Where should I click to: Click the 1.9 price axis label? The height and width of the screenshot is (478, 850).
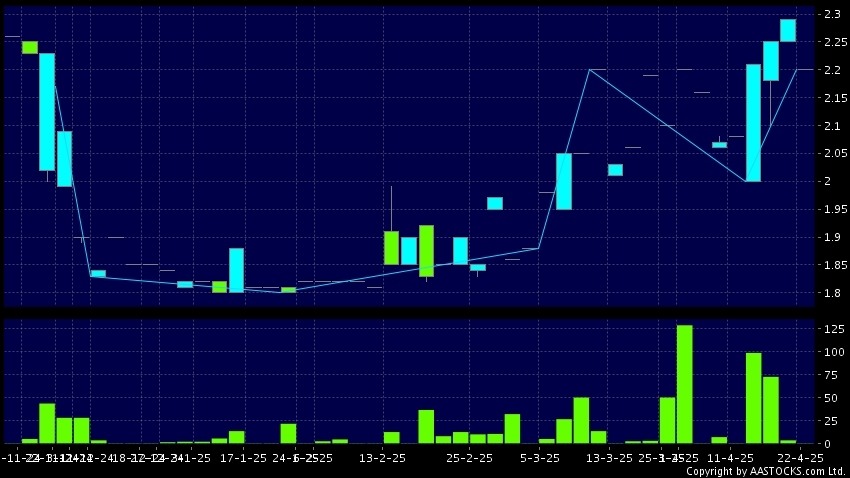[x=832, y=237]
